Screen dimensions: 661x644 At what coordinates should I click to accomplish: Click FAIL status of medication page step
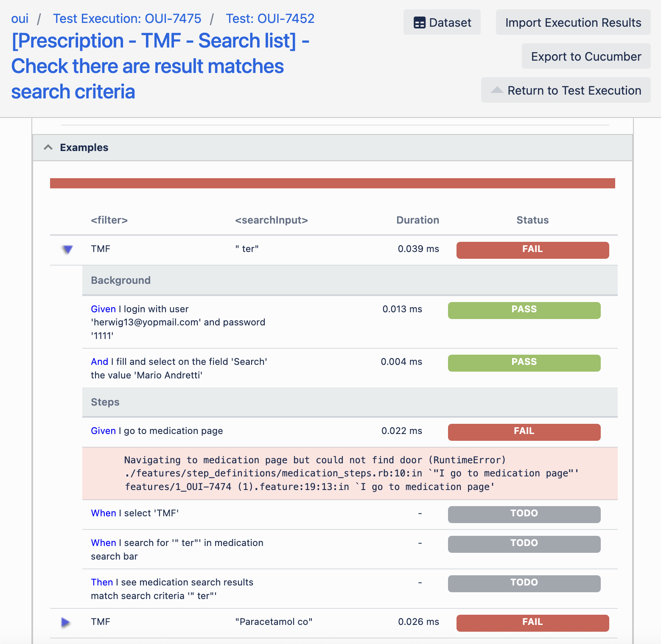pos(524,432)
